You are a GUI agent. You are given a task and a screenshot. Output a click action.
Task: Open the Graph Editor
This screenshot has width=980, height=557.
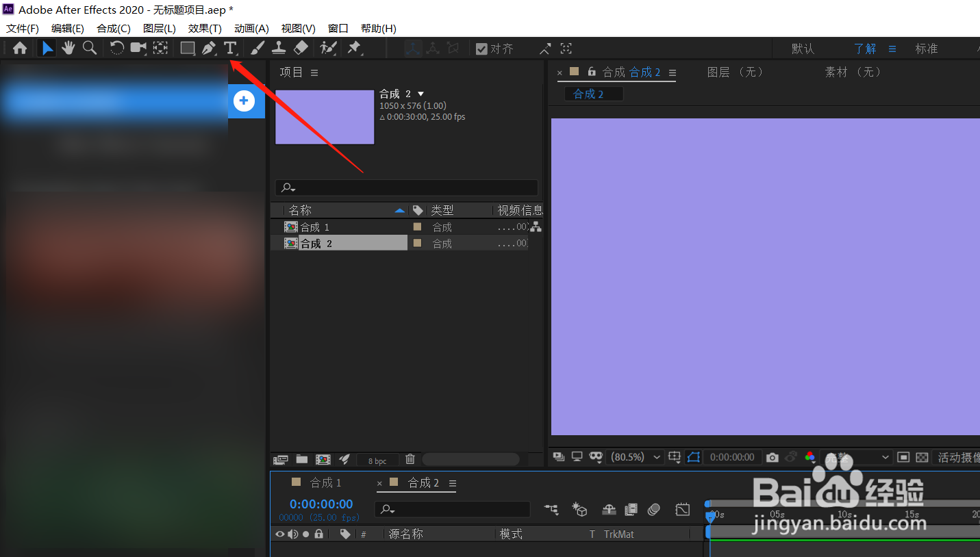point(682,510)
